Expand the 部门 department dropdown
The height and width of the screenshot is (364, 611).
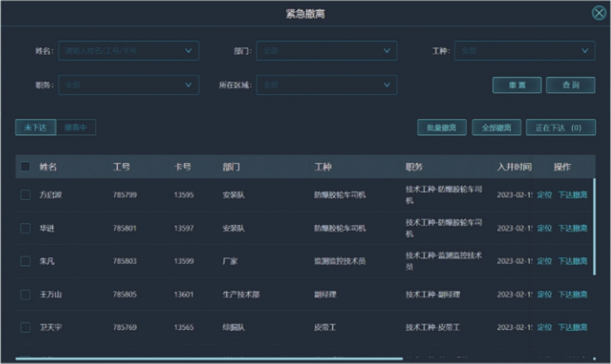[x=326, y=51]
